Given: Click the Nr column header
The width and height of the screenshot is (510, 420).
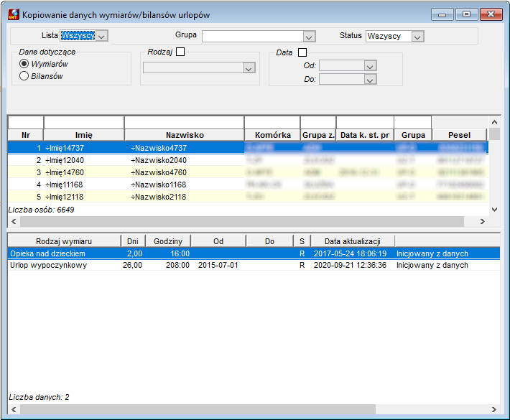Looking at the screenshot, I should [26, 135].
